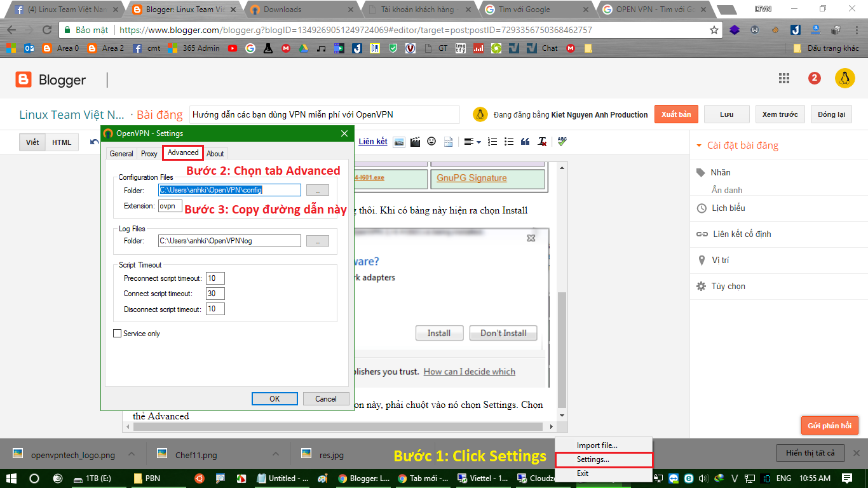
Task: Enable the Service only checkbox
Action: click(117, 334)
